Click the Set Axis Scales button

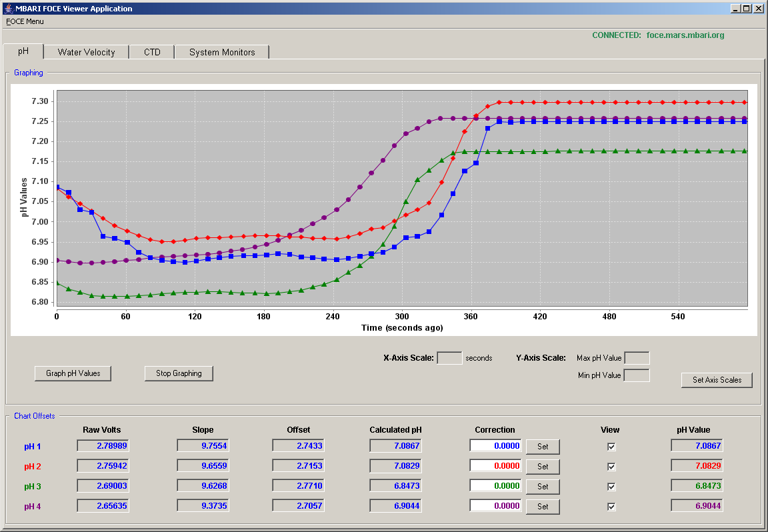tap(717, 379)
